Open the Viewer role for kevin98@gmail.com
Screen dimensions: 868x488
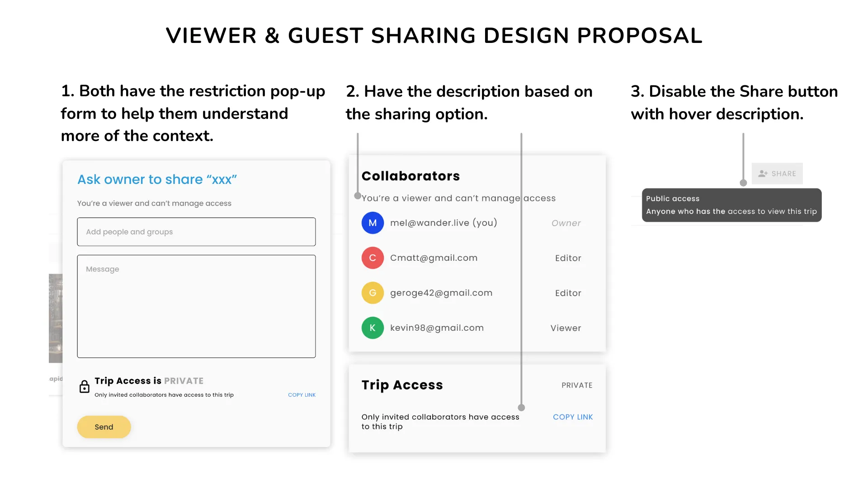point(566,328)
